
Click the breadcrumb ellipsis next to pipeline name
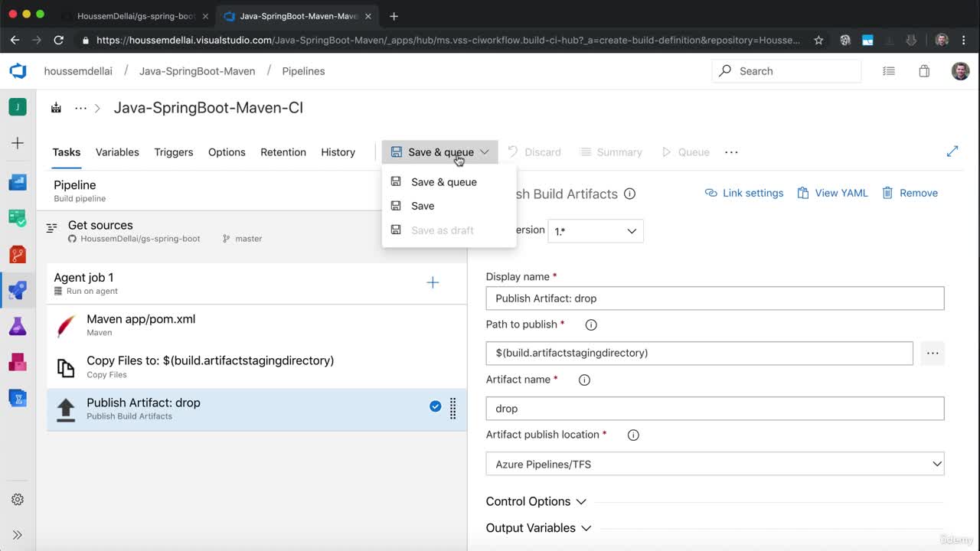point(80,108)
